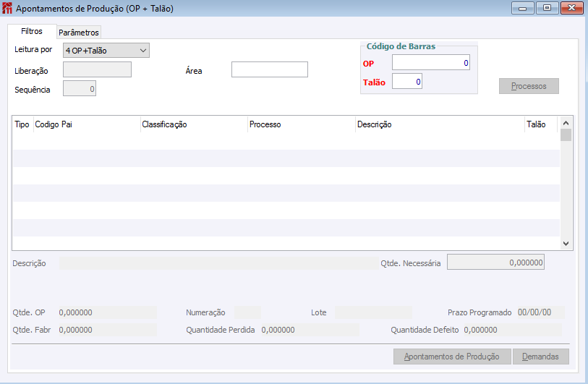This screenshot has width=588, height=384.
Task: Click the Prazo Programado date field
Action: pyautogui.click(x=540, y=312)
